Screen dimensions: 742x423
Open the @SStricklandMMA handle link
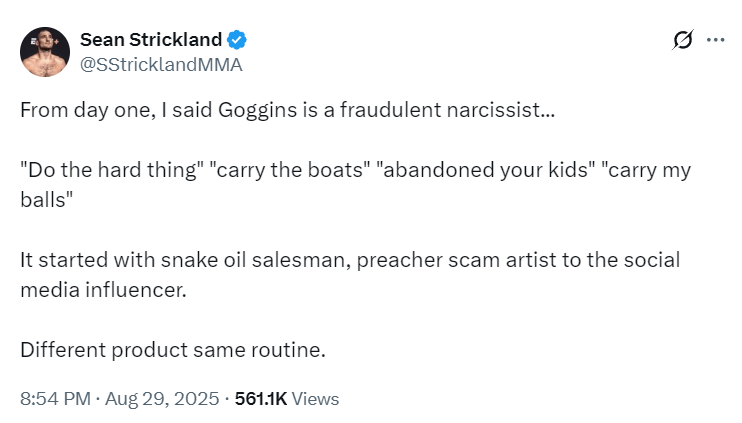(161, 65)
